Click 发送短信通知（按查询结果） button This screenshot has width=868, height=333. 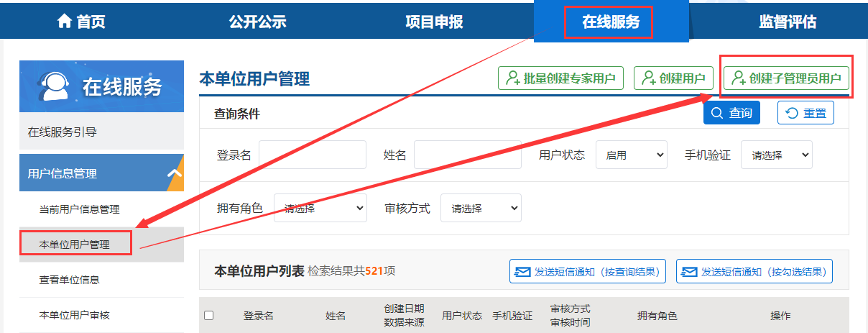(588, 271)
